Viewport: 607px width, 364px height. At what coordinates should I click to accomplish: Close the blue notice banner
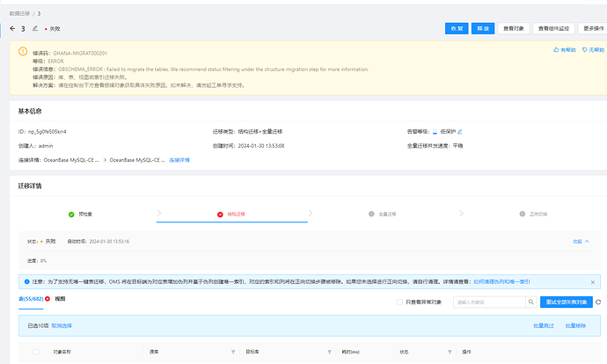pos(593,282)
